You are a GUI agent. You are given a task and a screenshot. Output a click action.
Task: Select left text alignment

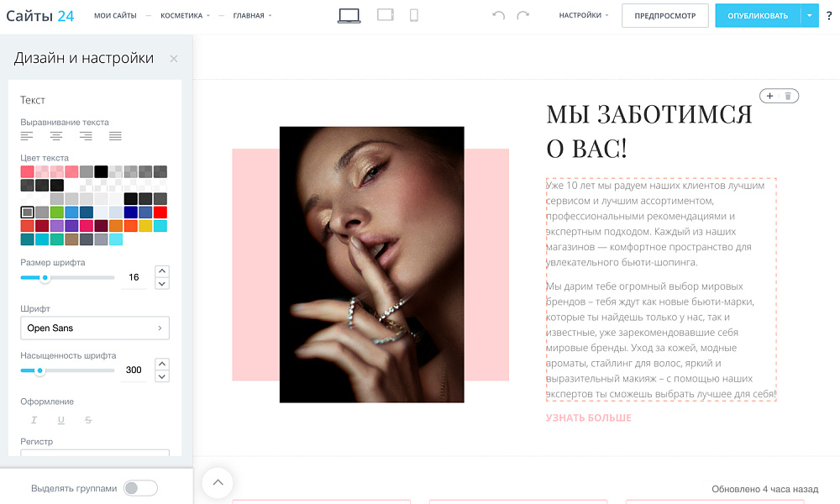tap(27, 136)
